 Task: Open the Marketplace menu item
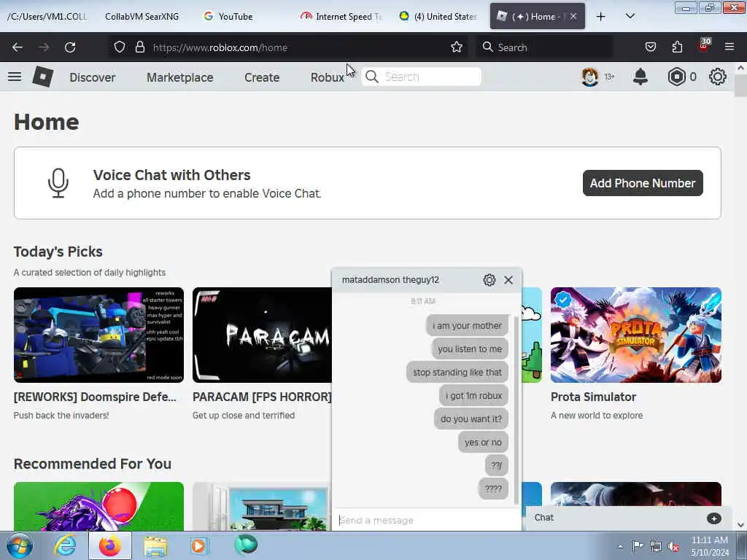point(180,77)
